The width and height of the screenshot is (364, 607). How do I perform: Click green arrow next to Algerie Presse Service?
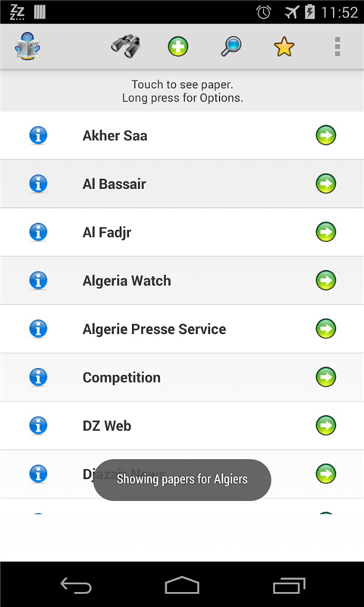pyautogui.click(x=326, y=329)
